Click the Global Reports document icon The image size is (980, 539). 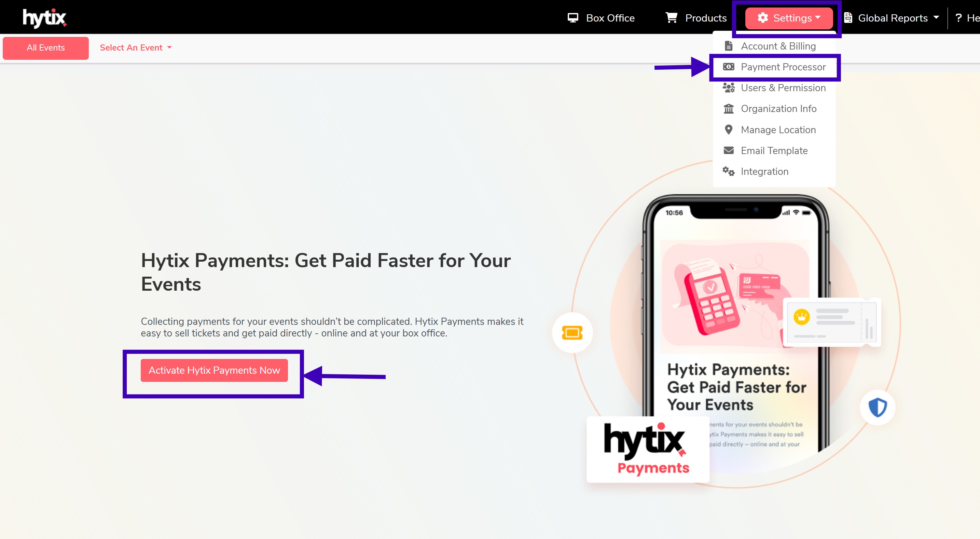tap(847, 18)
